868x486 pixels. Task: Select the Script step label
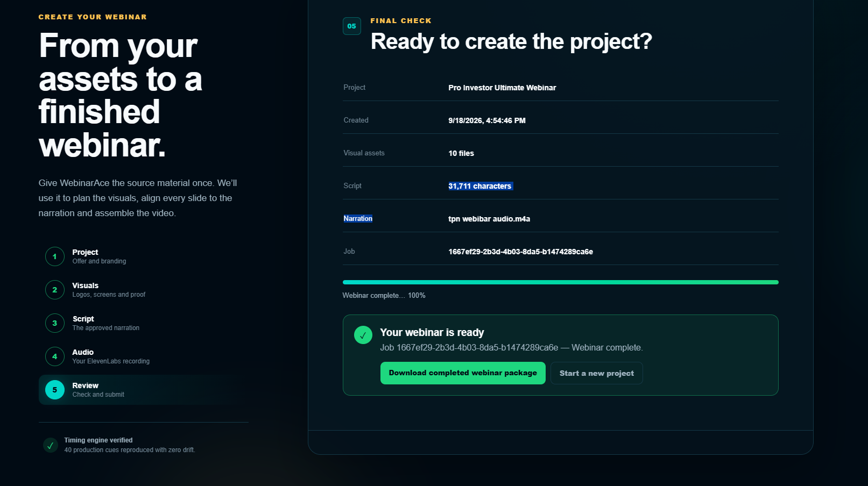[83, 319]
